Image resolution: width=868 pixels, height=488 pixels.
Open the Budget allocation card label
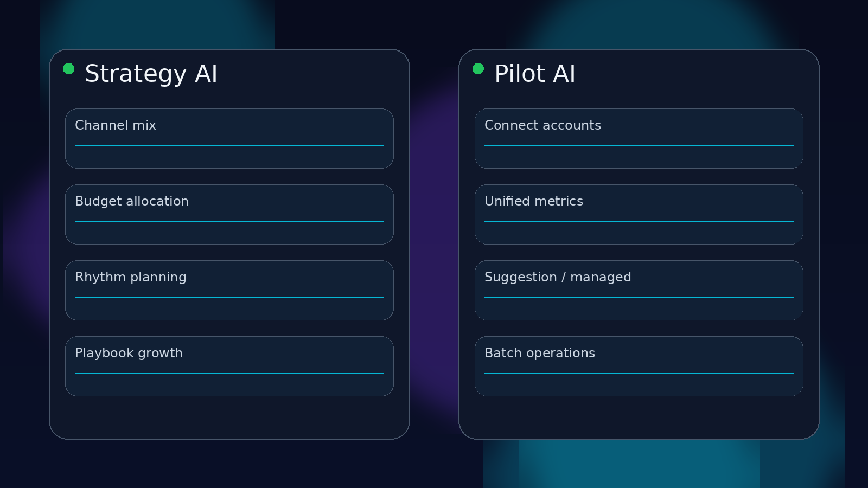click(132, 201)
